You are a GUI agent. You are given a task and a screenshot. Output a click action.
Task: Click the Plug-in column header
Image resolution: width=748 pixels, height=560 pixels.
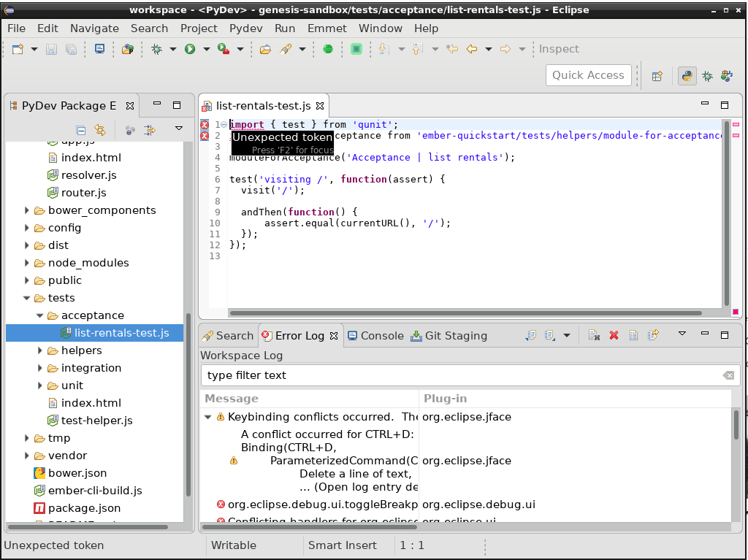575,399
